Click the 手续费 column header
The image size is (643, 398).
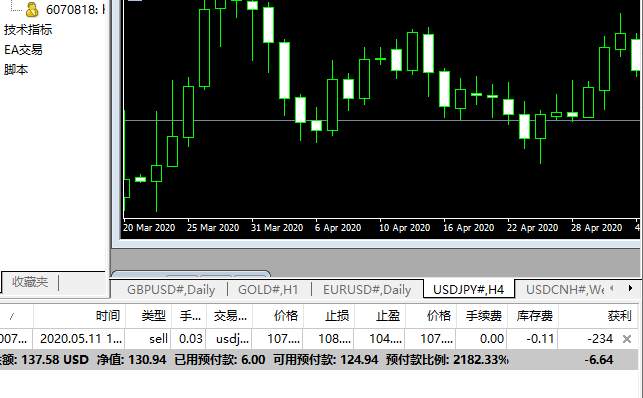click(484, 316)
